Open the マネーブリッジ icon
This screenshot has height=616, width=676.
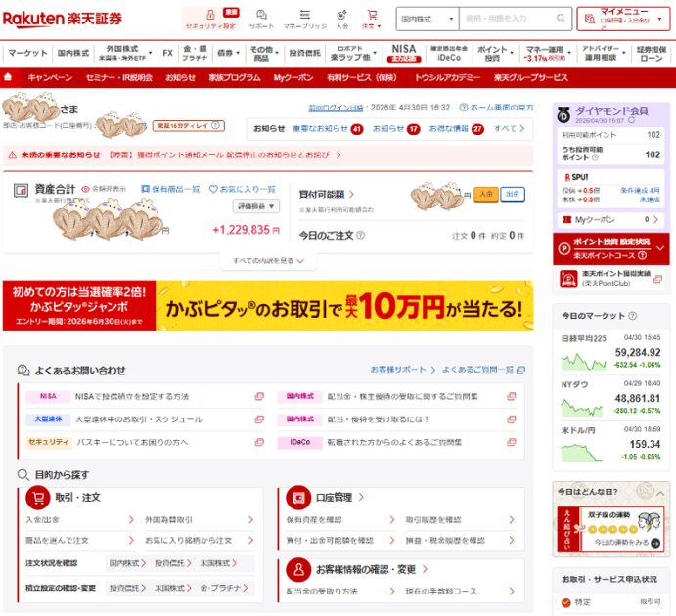tap(305, 15)
